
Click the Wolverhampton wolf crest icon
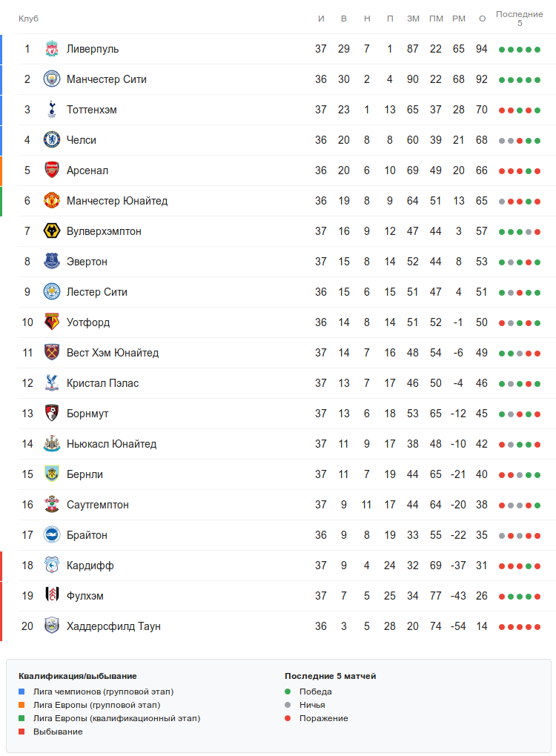[51, 231]
